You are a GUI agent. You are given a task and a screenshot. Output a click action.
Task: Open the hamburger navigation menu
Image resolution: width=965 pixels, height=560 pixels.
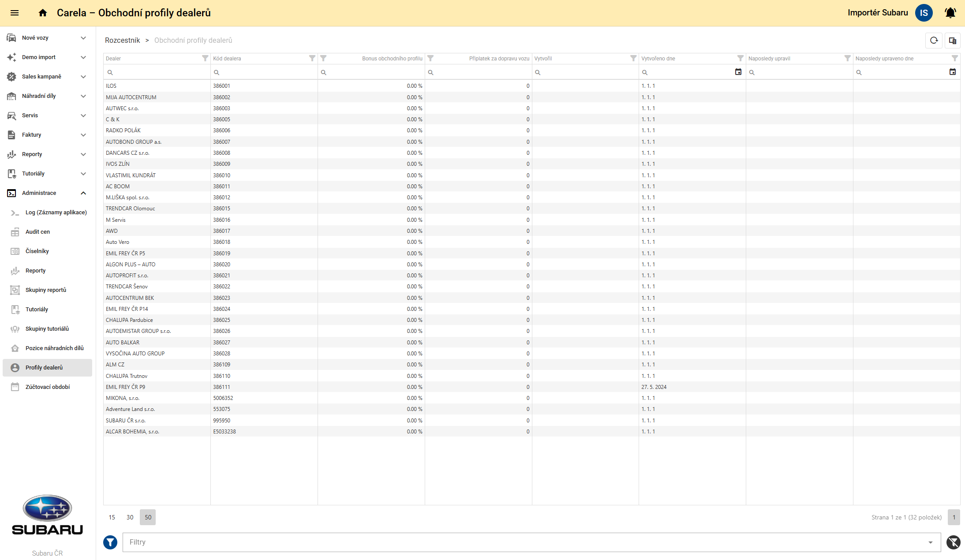15,13
